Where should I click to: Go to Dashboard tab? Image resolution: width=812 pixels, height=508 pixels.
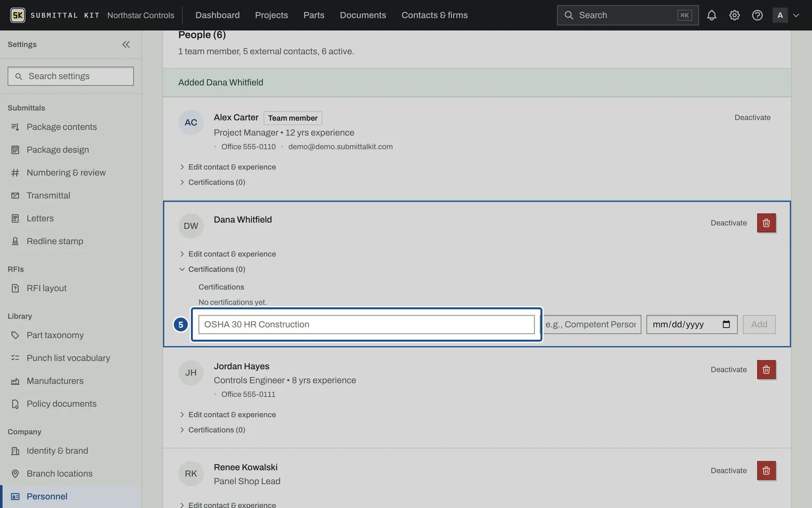pyautogui.click(x=217, y=15)
